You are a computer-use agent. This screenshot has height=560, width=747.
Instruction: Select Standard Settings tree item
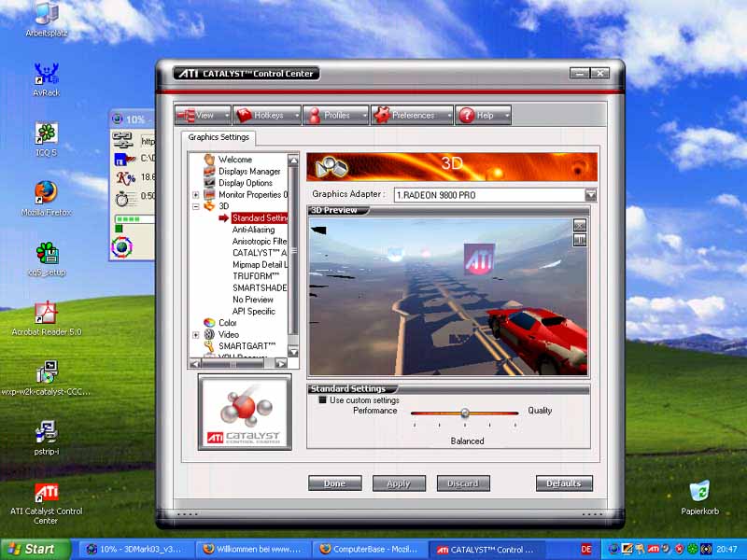tap(260, 217)
